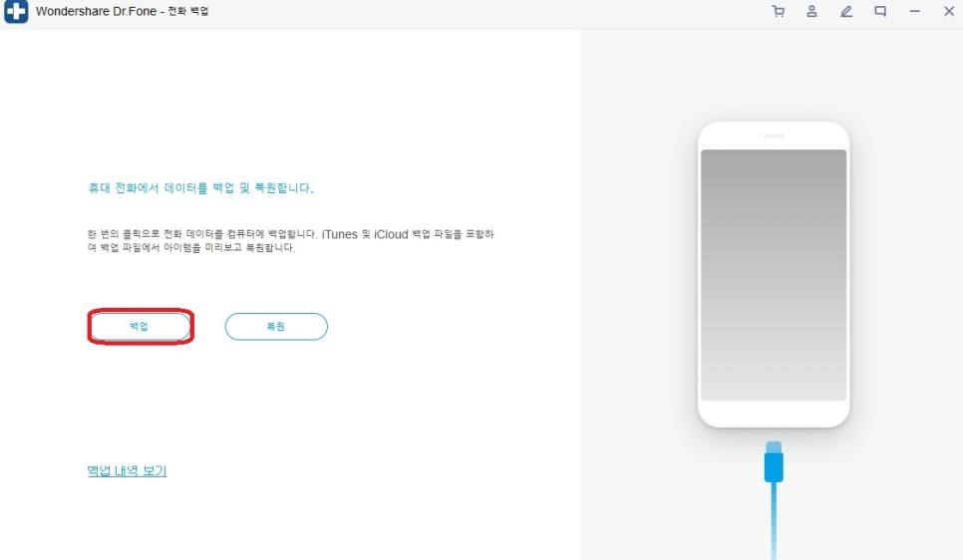Open the 백업 내역 보기 link

[128, 471]
